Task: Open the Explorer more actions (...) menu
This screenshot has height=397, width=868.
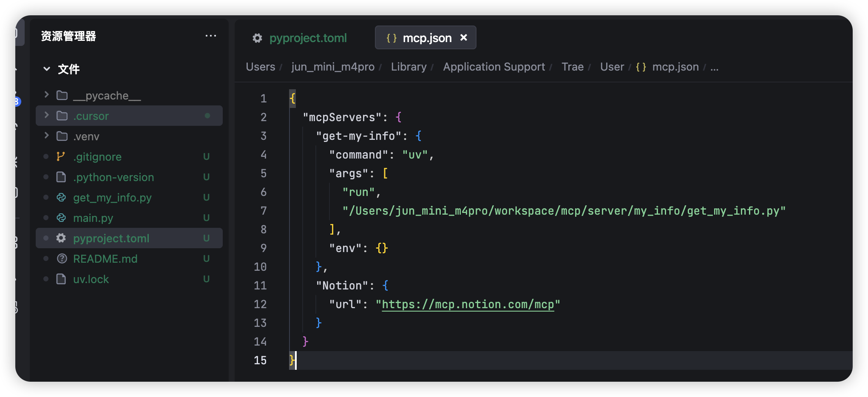Action: click(x=211, y=36)
